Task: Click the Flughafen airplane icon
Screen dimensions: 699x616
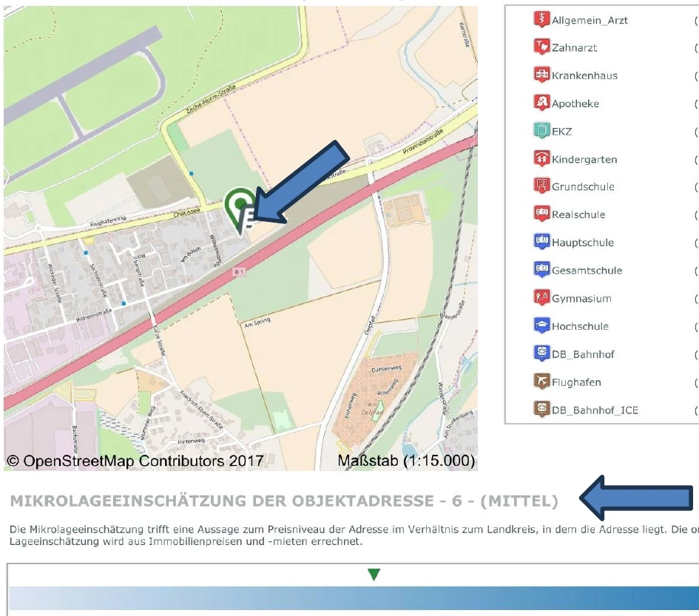Action: click(x=541, y=382)
